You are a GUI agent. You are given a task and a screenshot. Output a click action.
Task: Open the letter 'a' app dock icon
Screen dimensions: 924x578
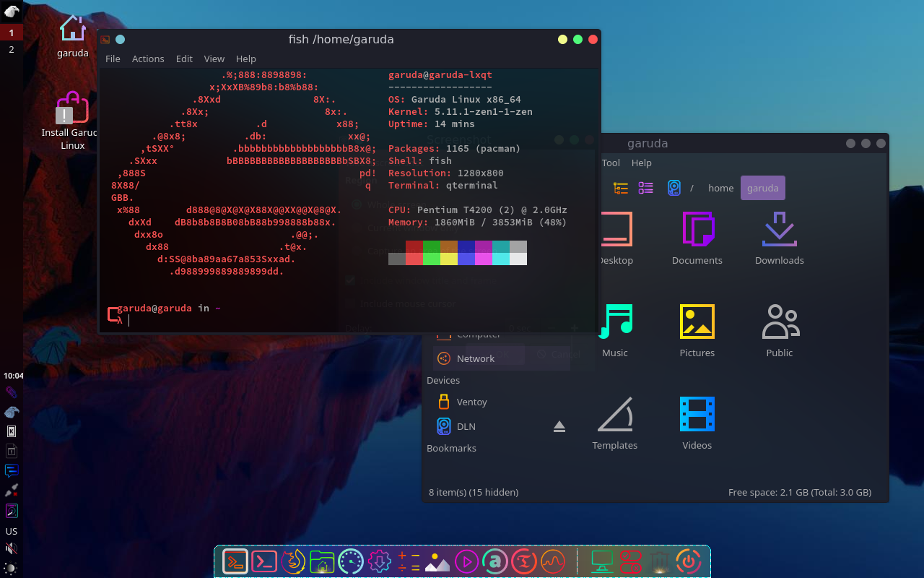(x=495, y=561)
